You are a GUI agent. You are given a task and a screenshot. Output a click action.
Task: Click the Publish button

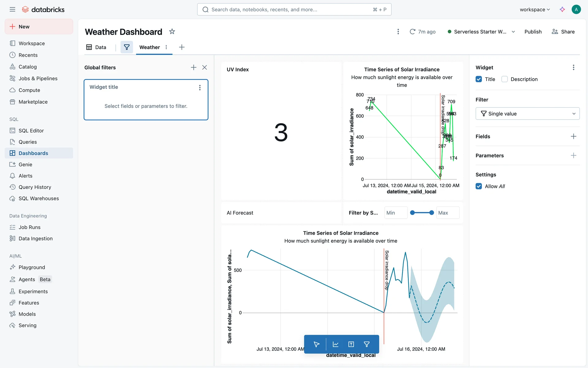click(533, 32)
